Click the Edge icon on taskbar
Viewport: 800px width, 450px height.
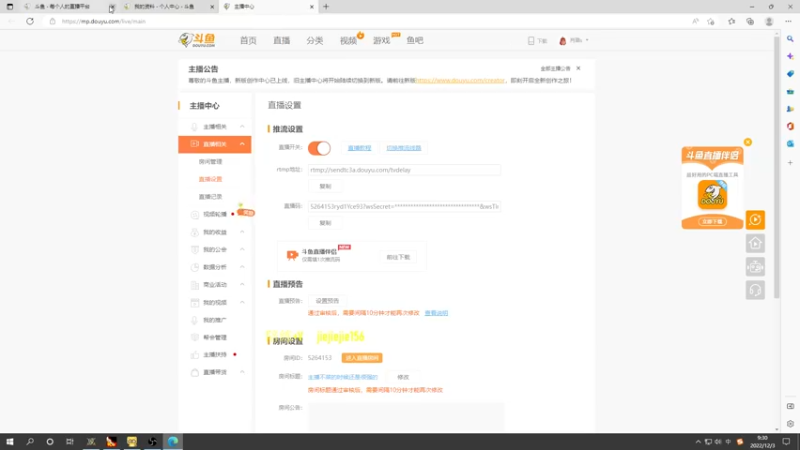[x=173, y=442]
